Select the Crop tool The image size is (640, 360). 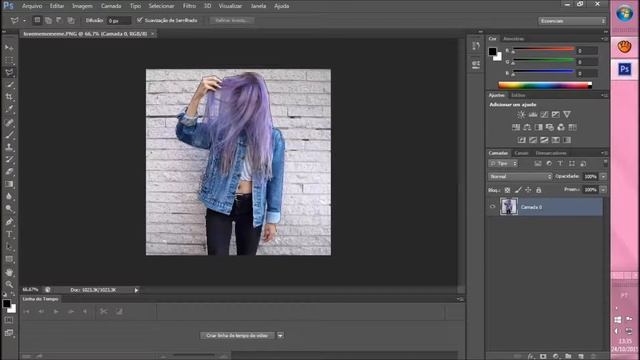(x=9, y=97)
